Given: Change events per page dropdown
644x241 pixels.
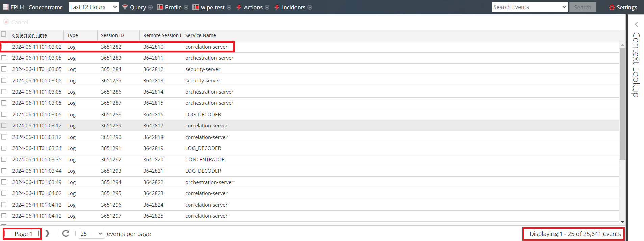Looking at the screenshot, I should 91,234.
